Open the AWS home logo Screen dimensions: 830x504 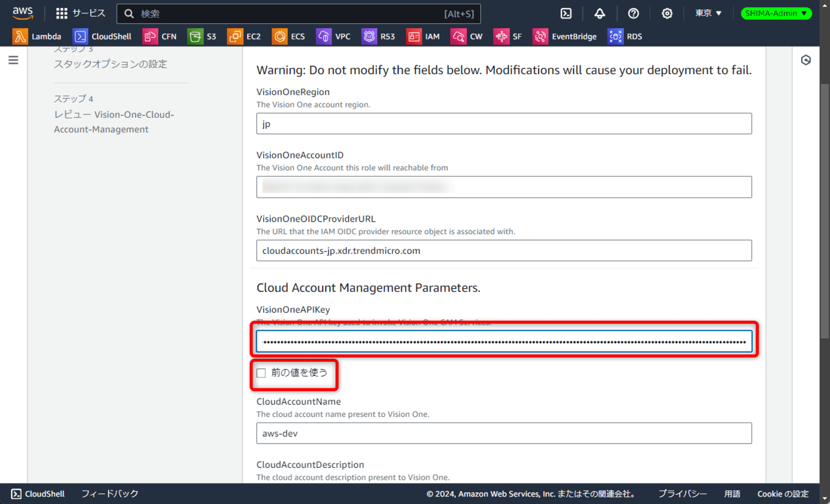pos(22,13)
